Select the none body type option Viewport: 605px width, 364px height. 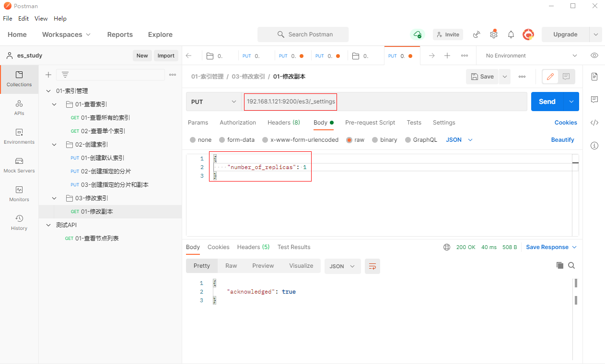193,140
